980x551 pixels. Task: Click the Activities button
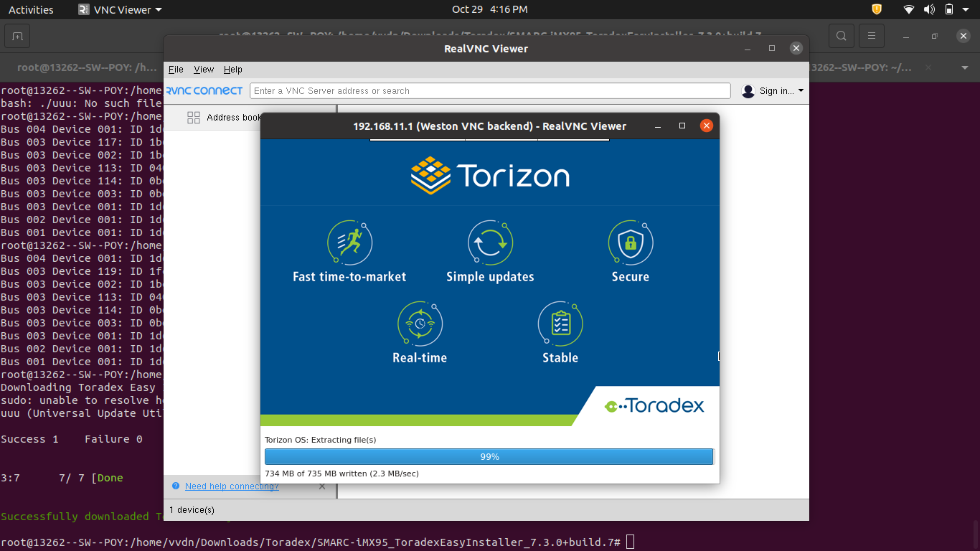click(x=31, y=9)
